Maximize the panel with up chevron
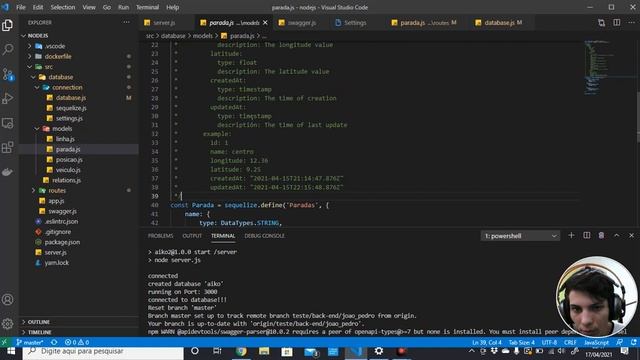 coord(616,236)
